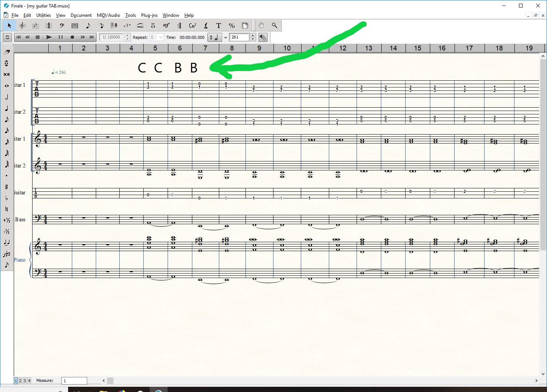Pick the Eraser in the Simple Entry palette
The image size is (547, 392).
7,52
